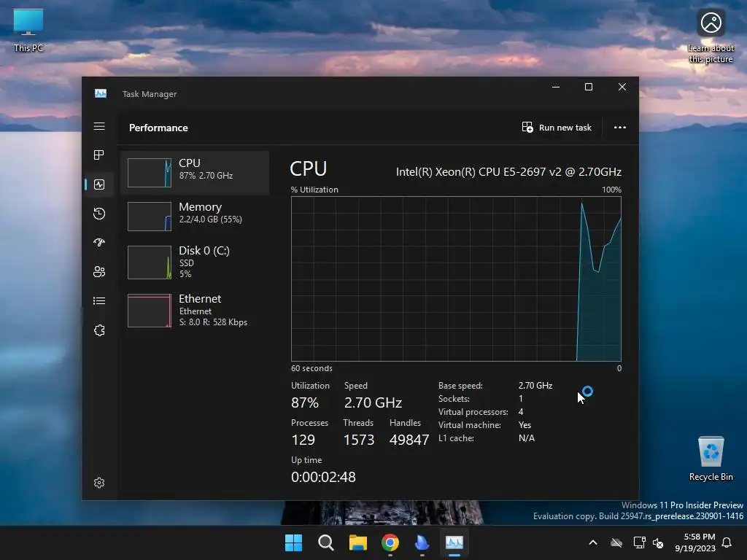Select Performance page icon in sidebar

99,184
